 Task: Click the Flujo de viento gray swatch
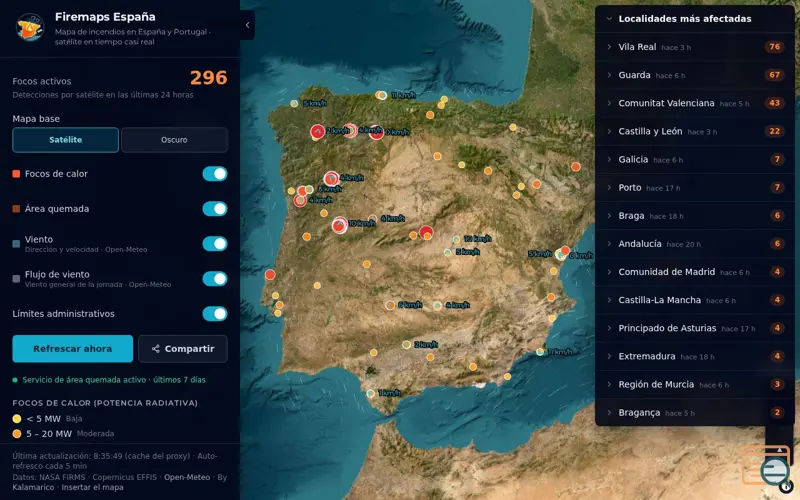click(x=16, y=279)
